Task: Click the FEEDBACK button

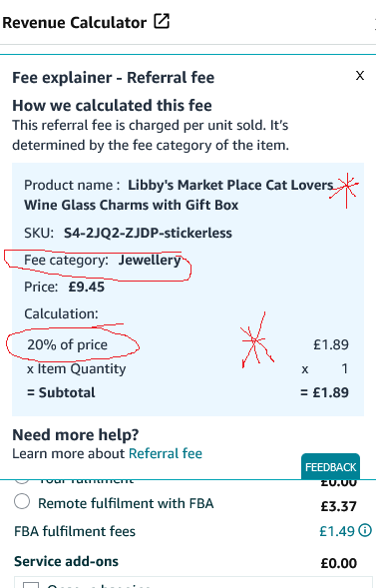Action: 330,467
